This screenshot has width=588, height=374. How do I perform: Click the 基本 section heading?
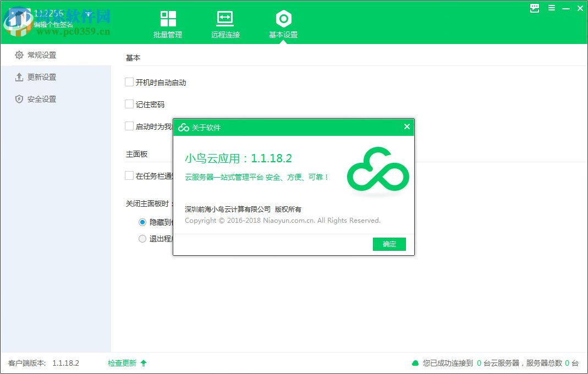pos(133,58)
